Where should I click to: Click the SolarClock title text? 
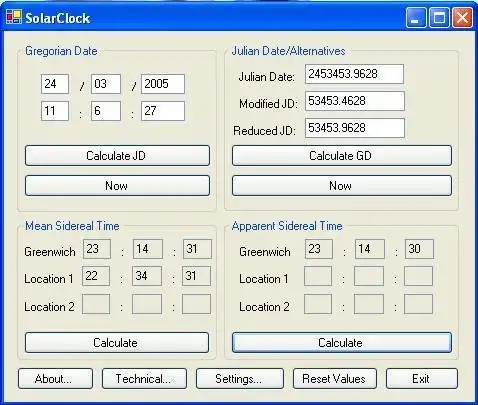point(58,18)
